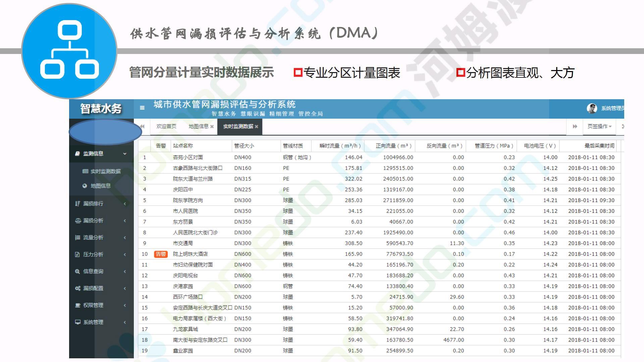Open the 漏损排行 sidebar menu
644x362 pixels.
pyautogui.click(x=101, y=203)
